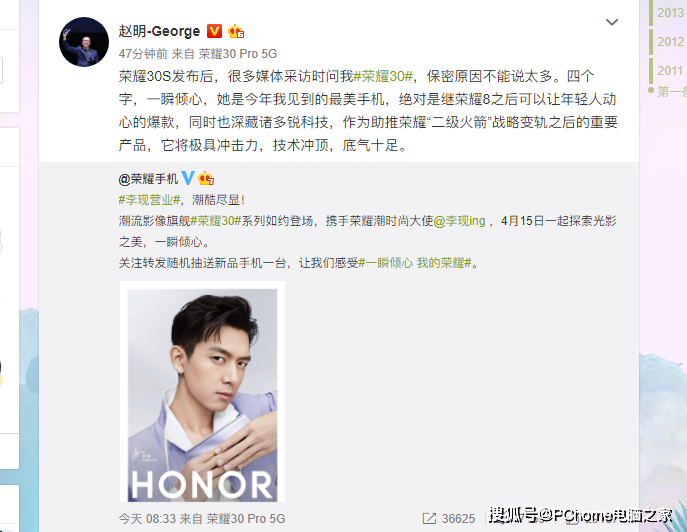Open #荣耀30# hashtag in reposted text

click(216, 220)
